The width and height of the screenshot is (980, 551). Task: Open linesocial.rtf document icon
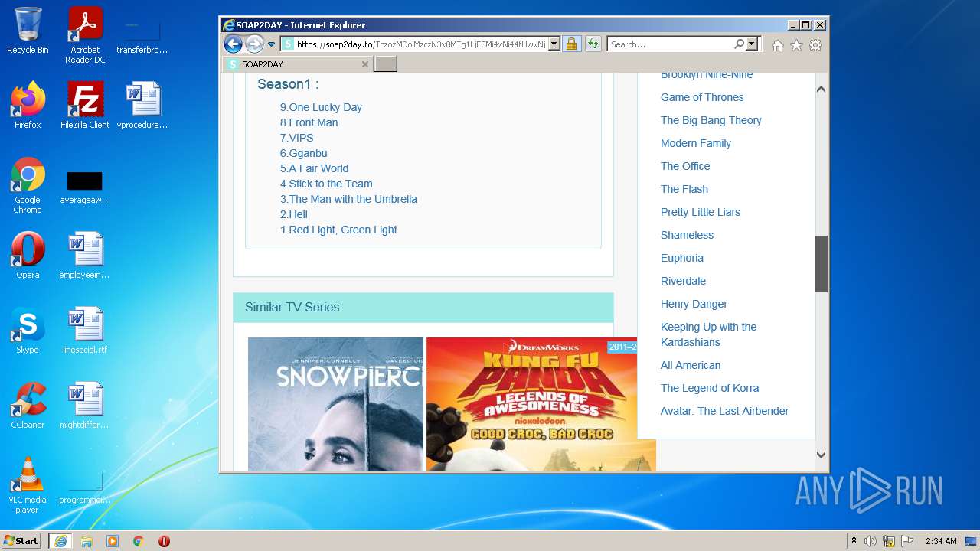point(85,331)
